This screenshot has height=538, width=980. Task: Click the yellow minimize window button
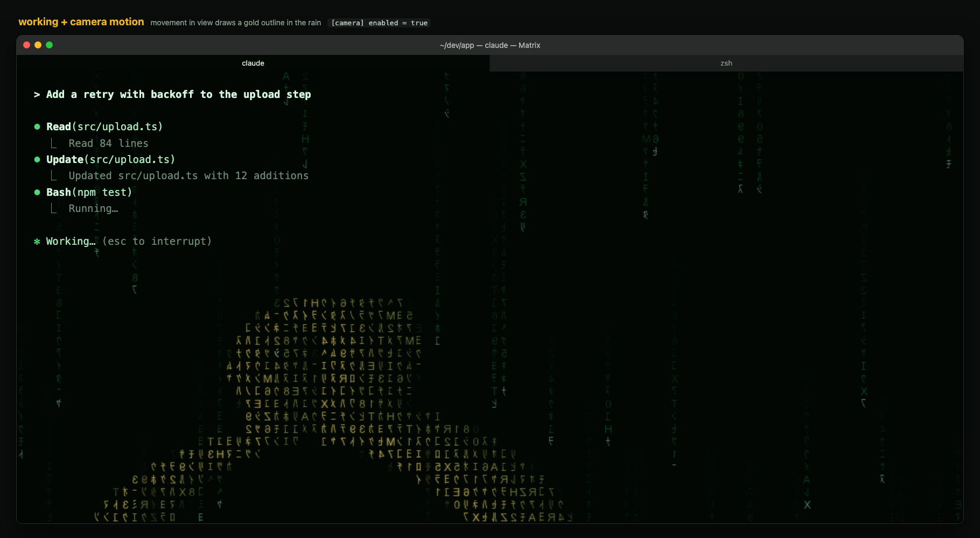38,45
